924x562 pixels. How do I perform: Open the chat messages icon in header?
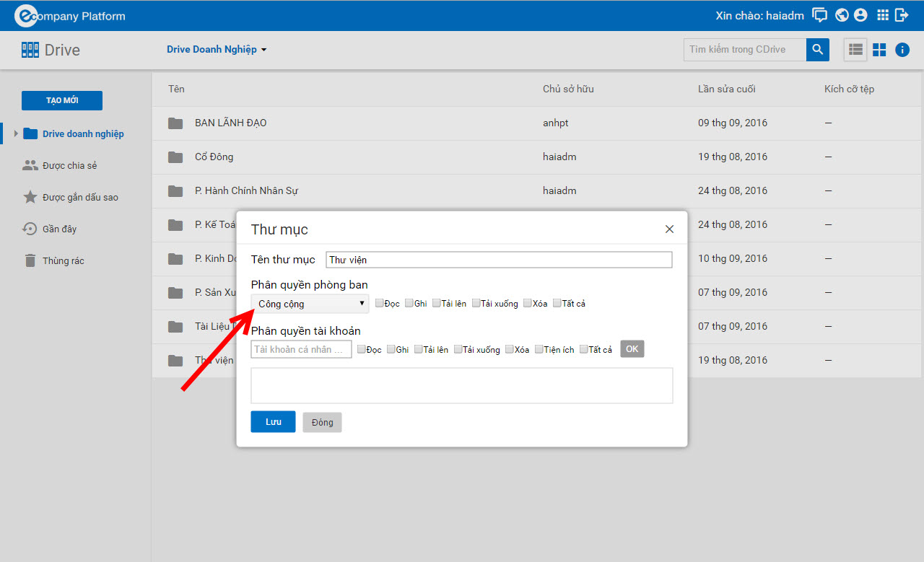(820, 14)
